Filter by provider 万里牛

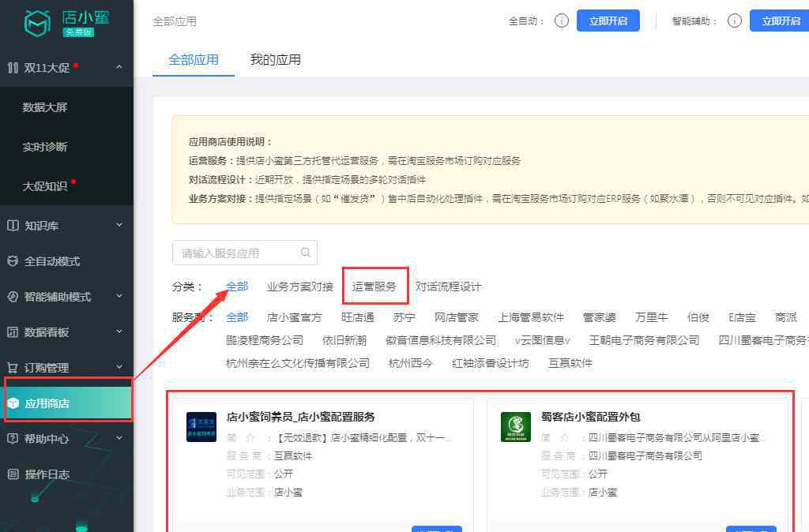click(x=652, y=317)
